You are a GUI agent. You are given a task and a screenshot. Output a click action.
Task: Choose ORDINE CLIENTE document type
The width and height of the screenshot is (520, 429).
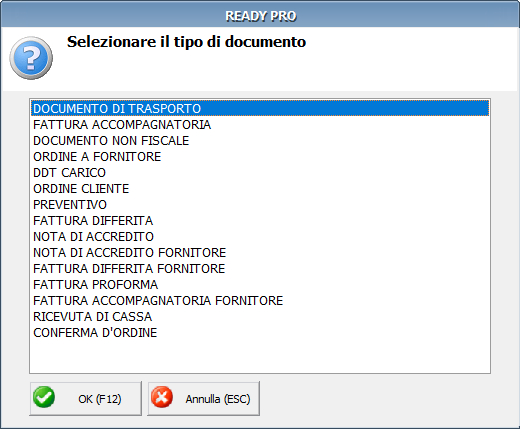[260, 189]
